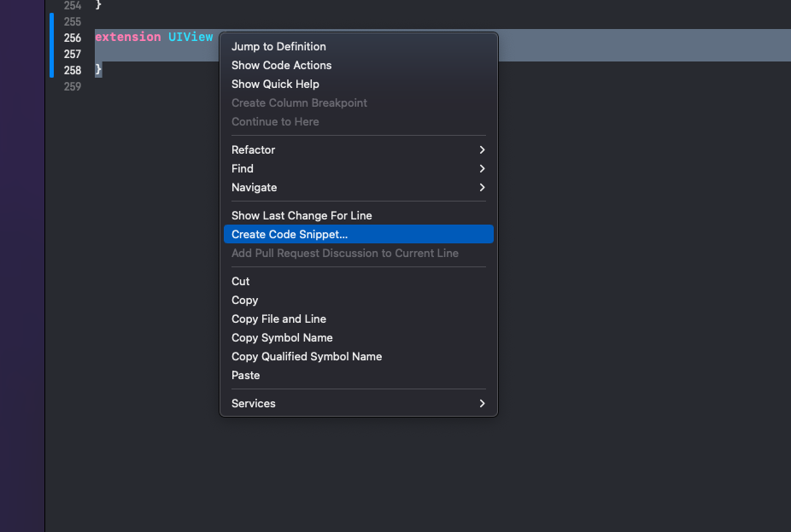
Task: Click the 'extension' keyword on line 256
Action: (x=127, y=37)
